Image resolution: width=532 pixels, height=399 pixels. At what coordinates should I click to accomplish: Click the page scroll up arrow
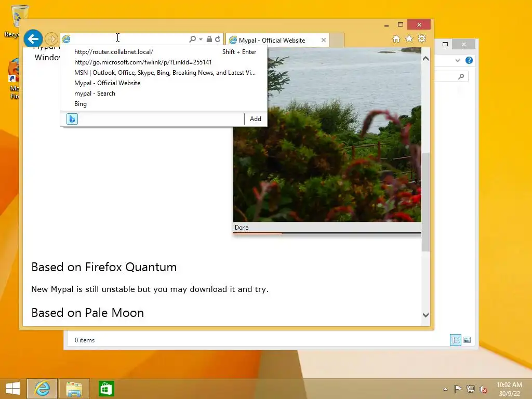pos(426,59)
